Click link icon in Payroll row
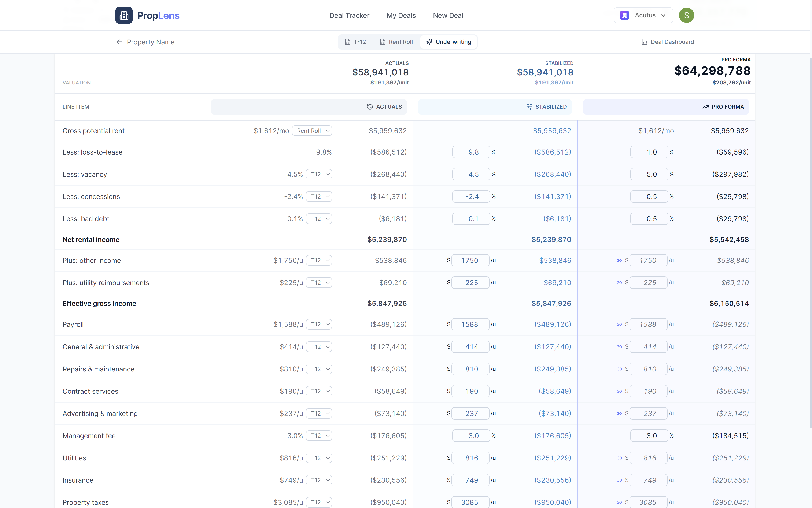 pos(619,324)
